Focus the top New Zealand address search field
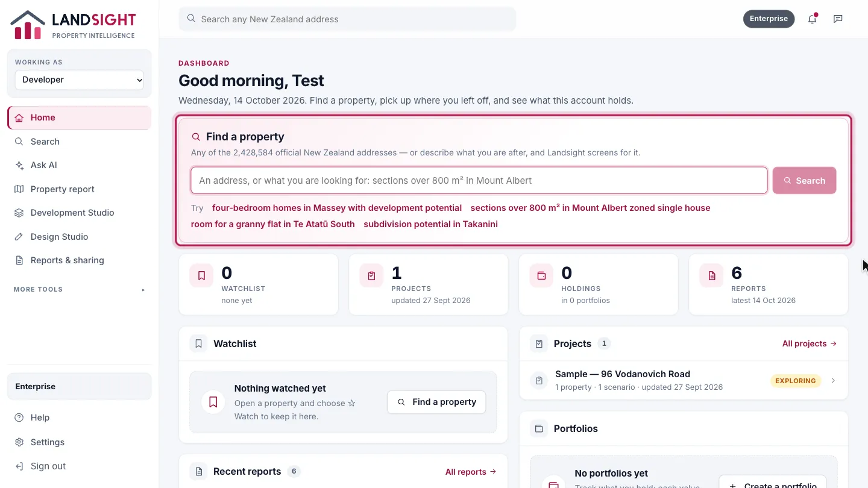The width and height of the screenshot is (868, 488). [x=347, y=19]
